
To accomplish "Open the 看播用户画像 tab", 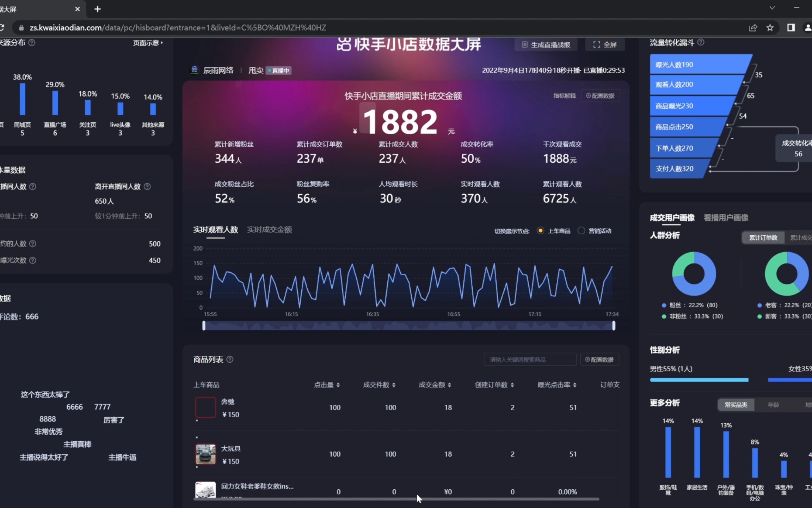I will coord(726,218).
